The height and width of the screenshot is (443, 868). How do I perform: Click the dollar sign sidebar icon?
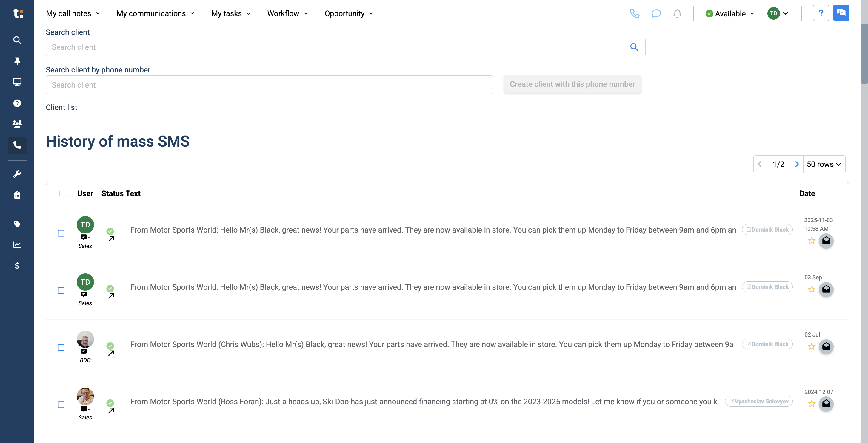(17, 266)
